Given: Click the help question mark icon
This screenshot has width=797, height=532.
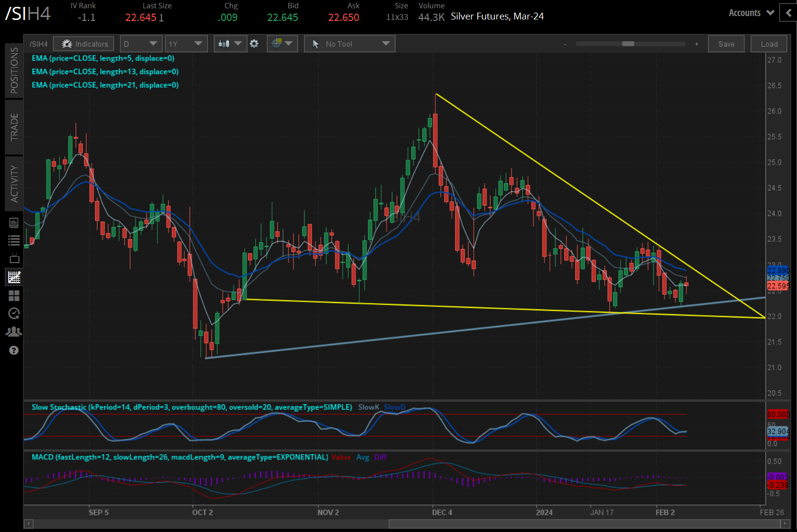Looking at the screenshot, I should pos(14,350).
